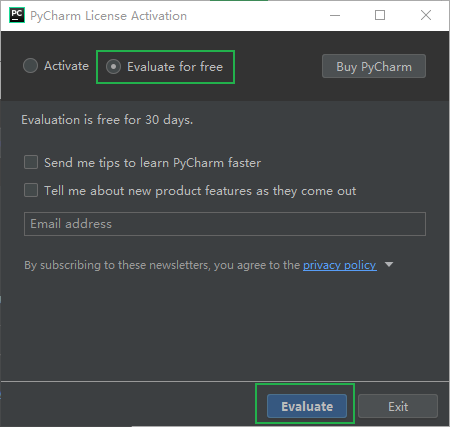The height and width of the screenshot is (427, 450).
Task: Click the Exit button
Action: [398, 406]
